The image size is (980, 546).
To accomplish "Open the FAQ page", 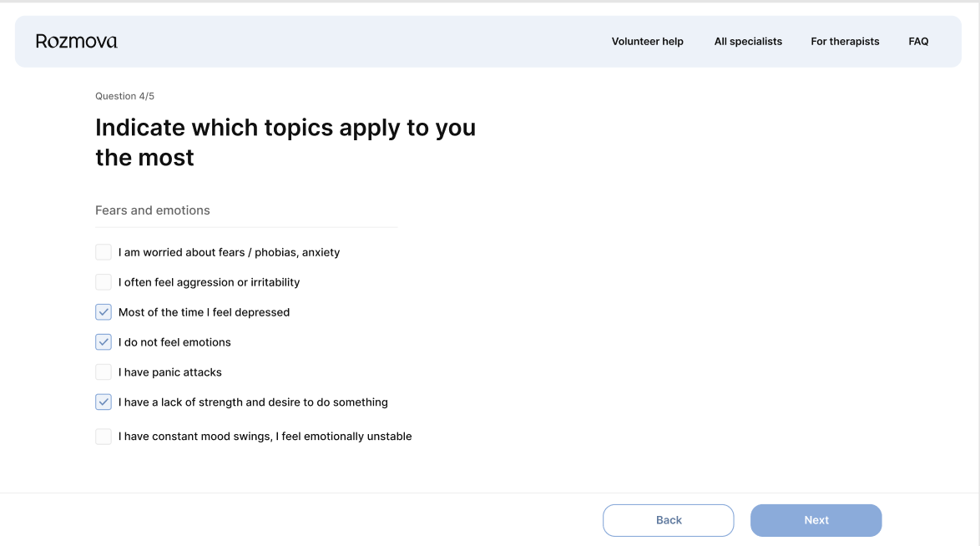I will click(x=918, y=42).
